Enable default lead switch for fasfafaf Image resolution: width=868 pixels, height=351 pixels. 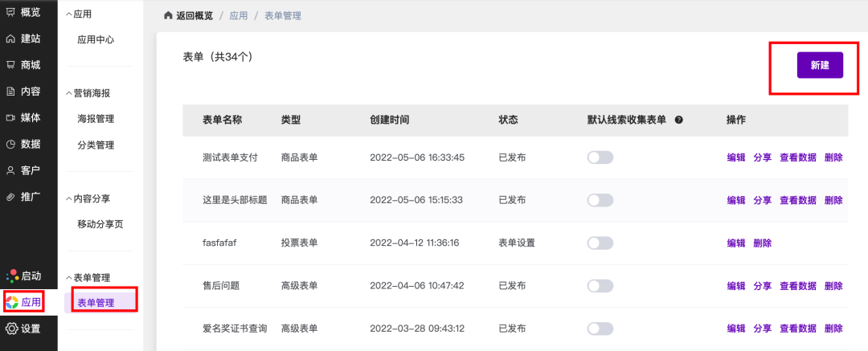point(600,243)
